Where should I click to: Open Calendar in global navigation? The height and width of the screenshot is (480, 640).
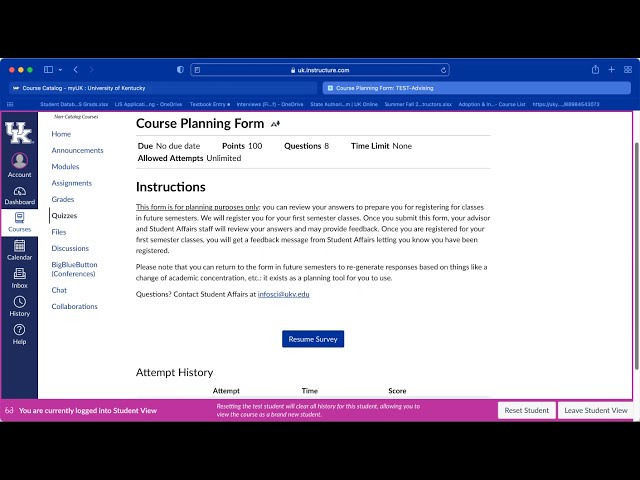19,250
